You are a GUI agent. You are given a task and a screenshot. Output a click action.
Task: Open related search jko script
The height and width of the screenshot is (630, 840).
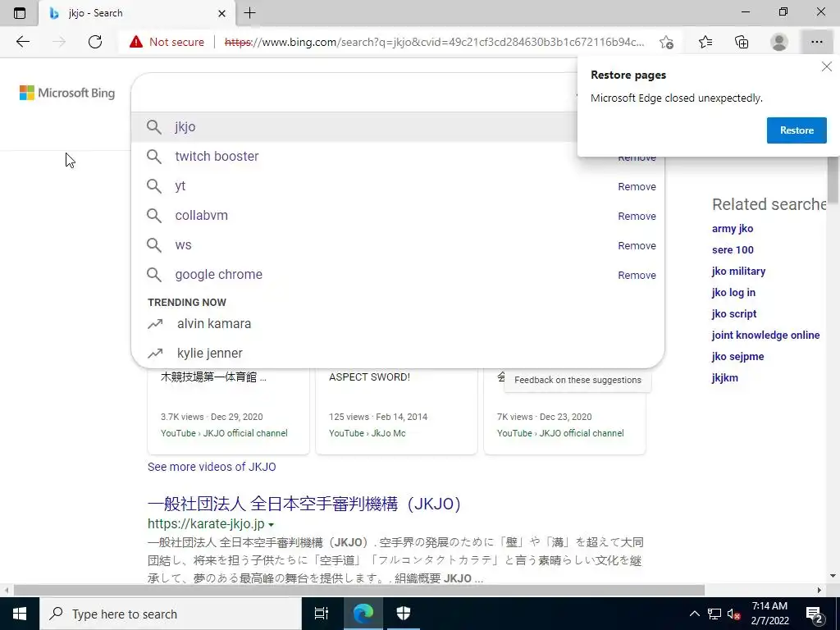[734, 314]
